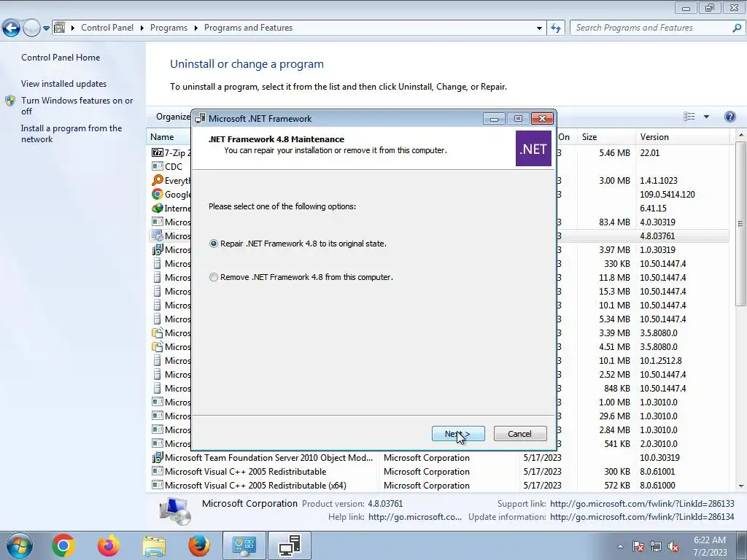The height and width of the screenshot is (560, 747).
Task: Open the Action Center flag tray icon
Action: click(x=638, y=546)
